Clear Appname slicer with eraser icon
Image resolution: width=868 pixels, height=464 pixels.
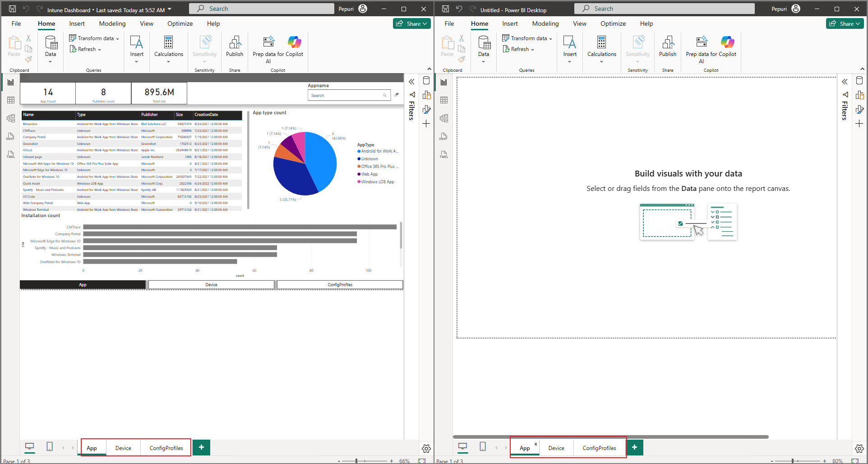397,95
